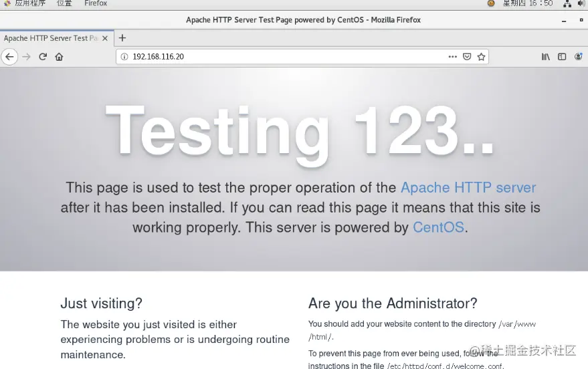Follow the Apache HTTP server link
Screen dimensions: 588x369
coord(468,187)
